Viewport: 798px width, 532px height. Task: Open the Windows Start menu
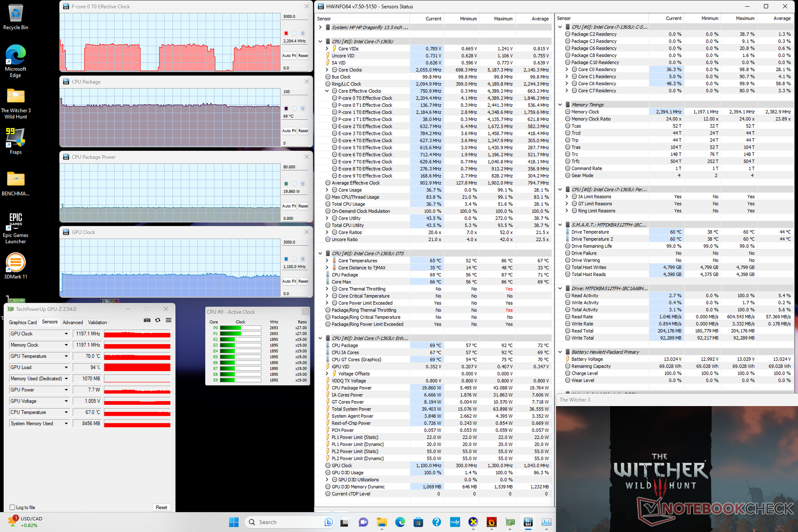pyautogui.click(x=234, y=522)
